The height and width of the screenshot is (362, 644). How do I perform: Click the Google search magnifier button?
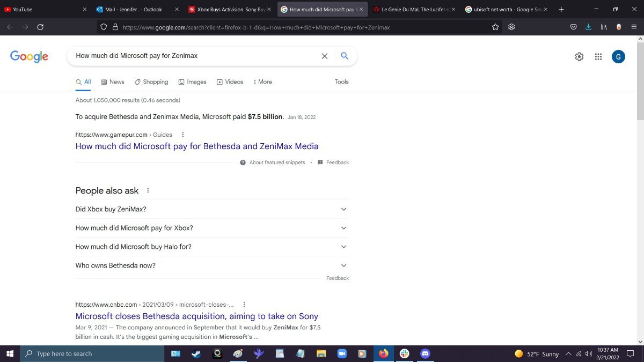pos(345,56)
